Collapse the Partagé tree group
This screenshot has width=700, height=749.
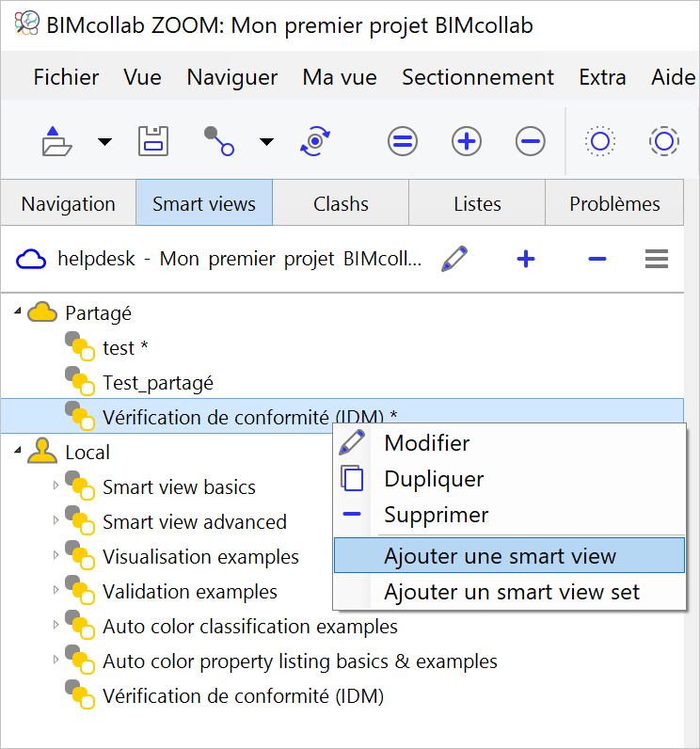(18, 311)
